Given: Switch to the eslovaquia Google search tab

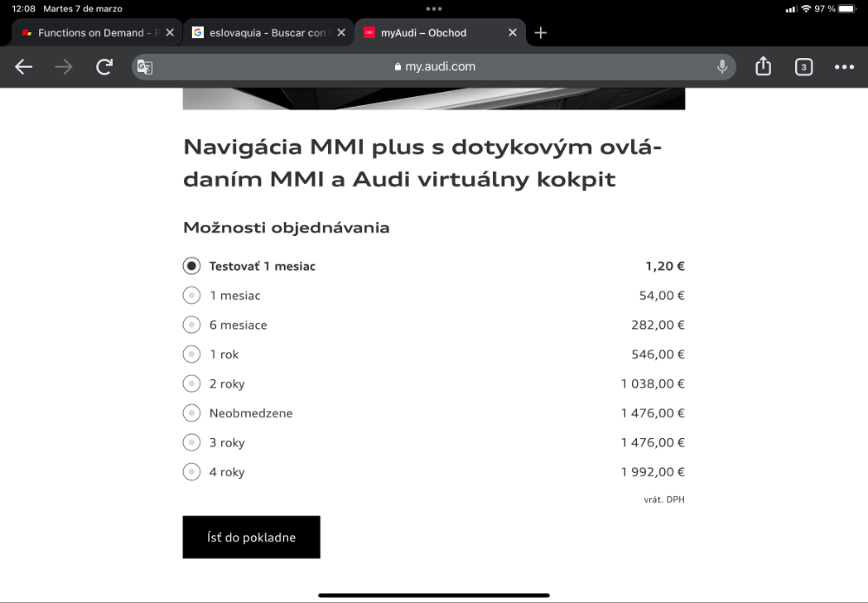Looking at the screenshot, I should [261, 33].
